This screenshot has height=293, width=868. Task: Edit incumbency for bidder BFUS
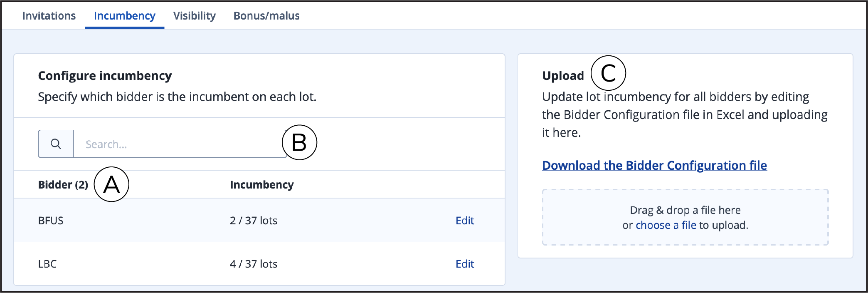pyautogui.click(x=465, y=221)
